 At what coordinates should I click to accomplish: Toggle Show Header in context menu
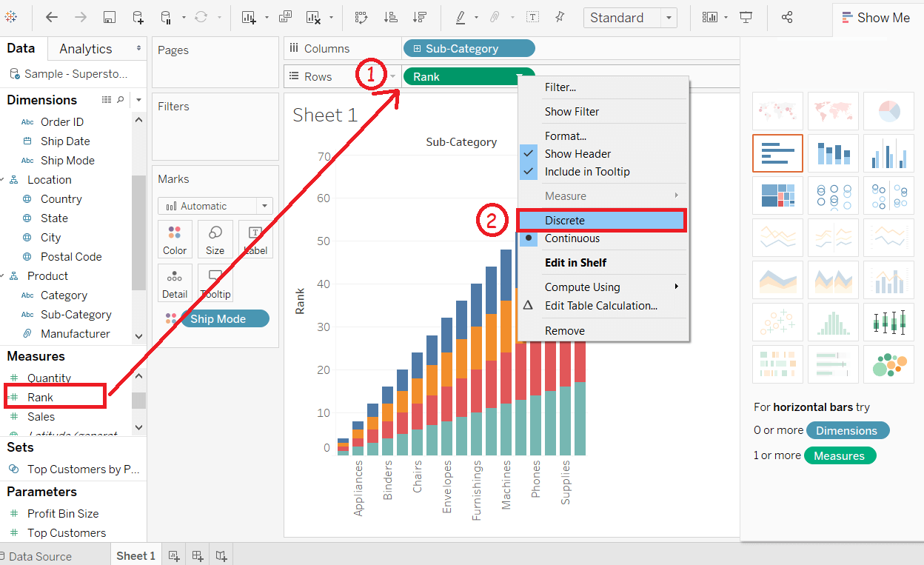603,154
